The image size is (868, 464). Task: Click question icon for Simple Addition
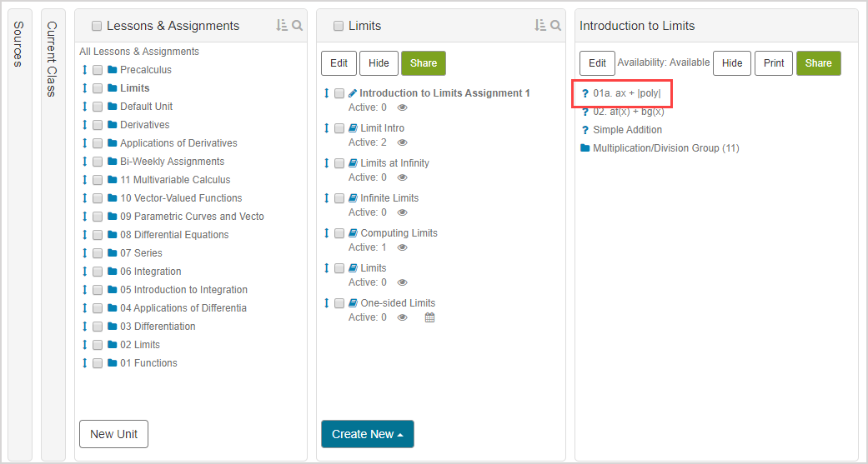click(585, 130)
